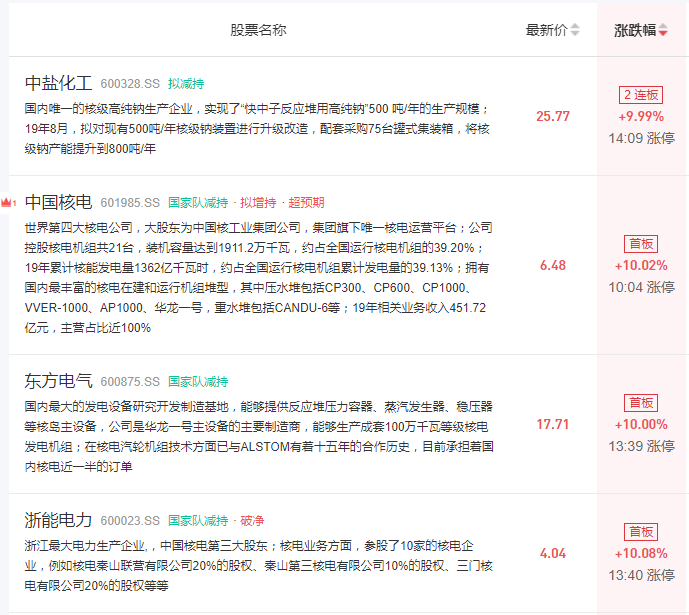The width and height of the screenshot is (689, 615).
Task: Click latest price 6.48
Action: tap(553, 265)
